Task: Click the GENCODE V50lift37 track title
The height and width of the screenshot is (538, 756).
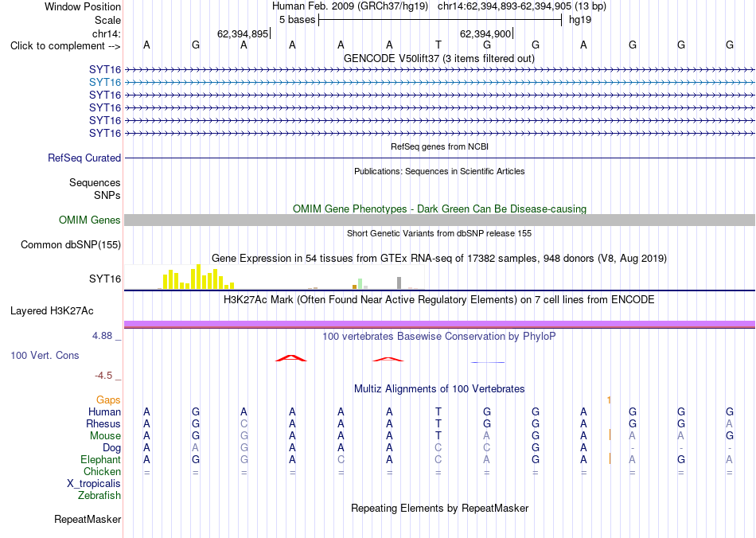Action: (438, 59)
